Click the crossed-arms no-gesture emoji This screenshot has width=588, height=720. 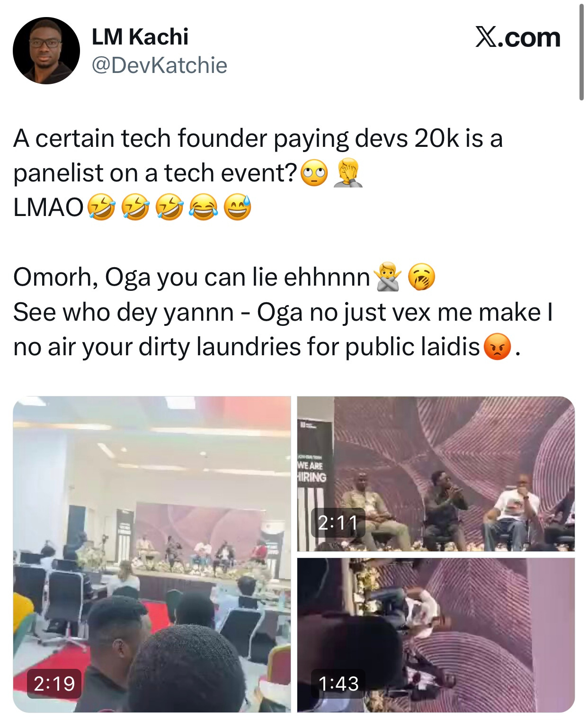pos(387,278)
